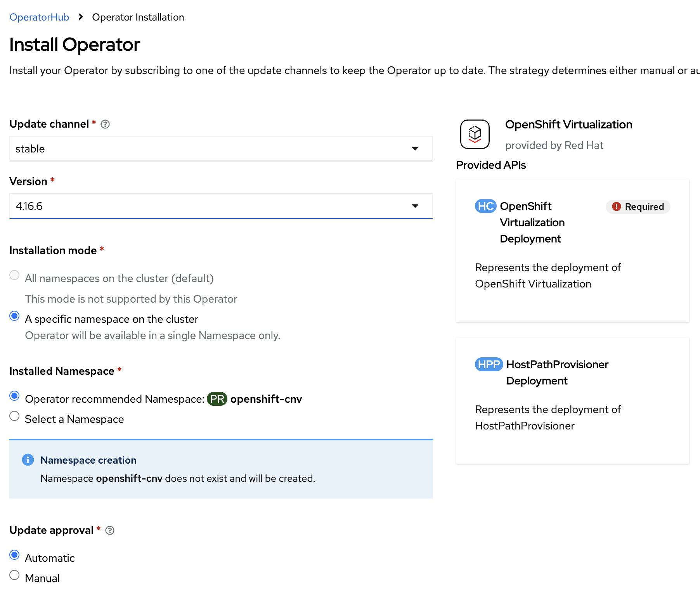Click the Namespace creation alert title
Viewport: 700px width, 599px height.
click(x=88, y=460)
